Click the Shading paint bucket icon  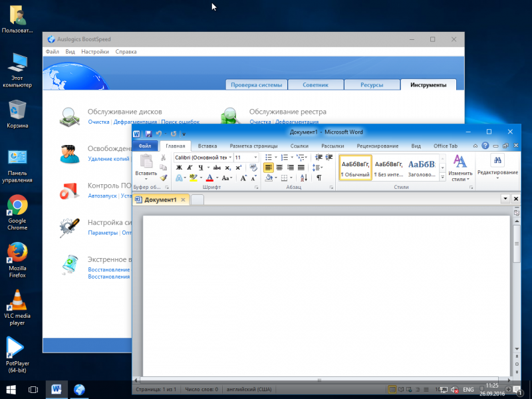pyautogui.click(x=269, y=178)
